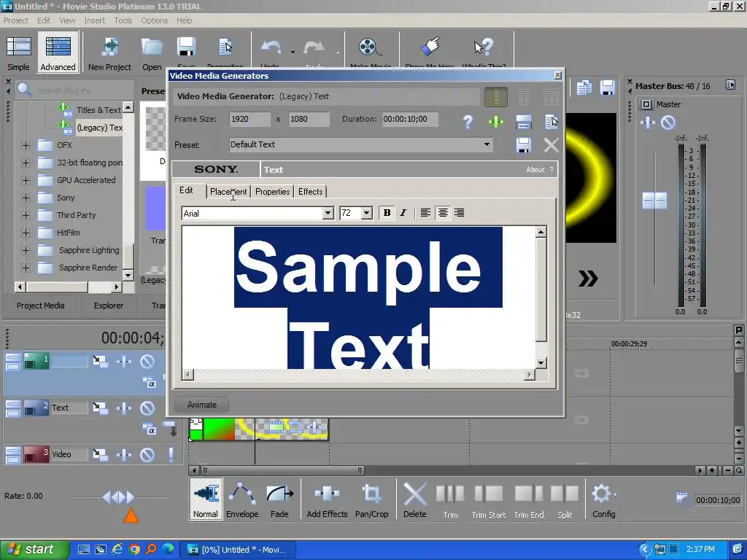The height and width of the screenshot is (560, 747).
Task: Mute the Text track
Action: pyautogui.click(x=147, y=408)
